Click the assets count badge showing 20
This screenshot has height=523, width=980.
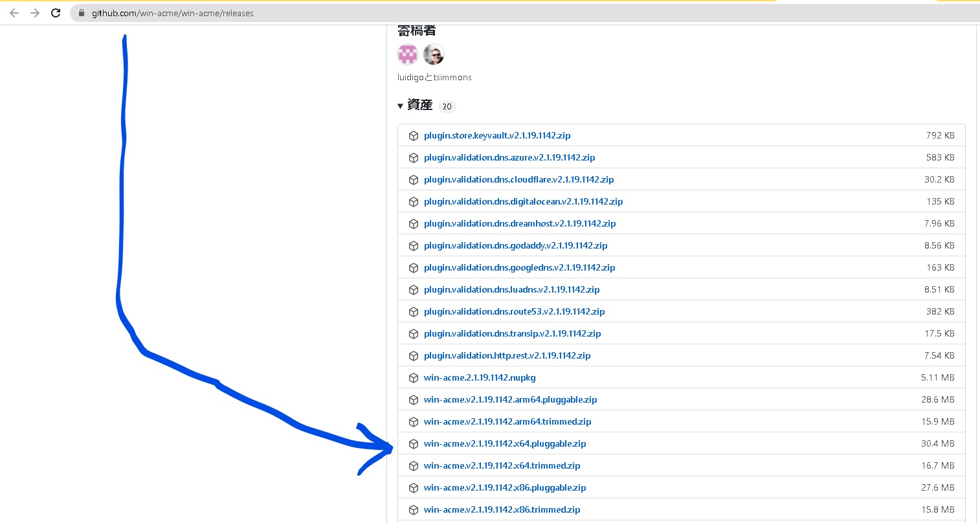[447, 107]
